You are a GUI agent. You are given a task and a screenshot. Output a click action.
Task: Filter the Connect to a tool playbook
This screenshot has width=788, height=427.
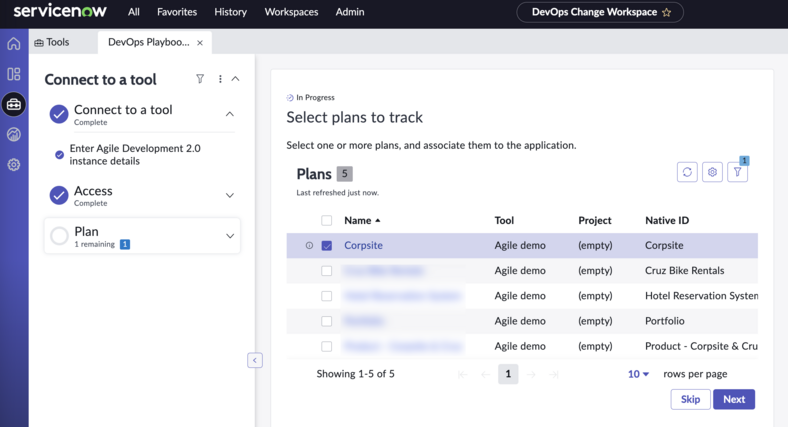[x=200, y=79]
